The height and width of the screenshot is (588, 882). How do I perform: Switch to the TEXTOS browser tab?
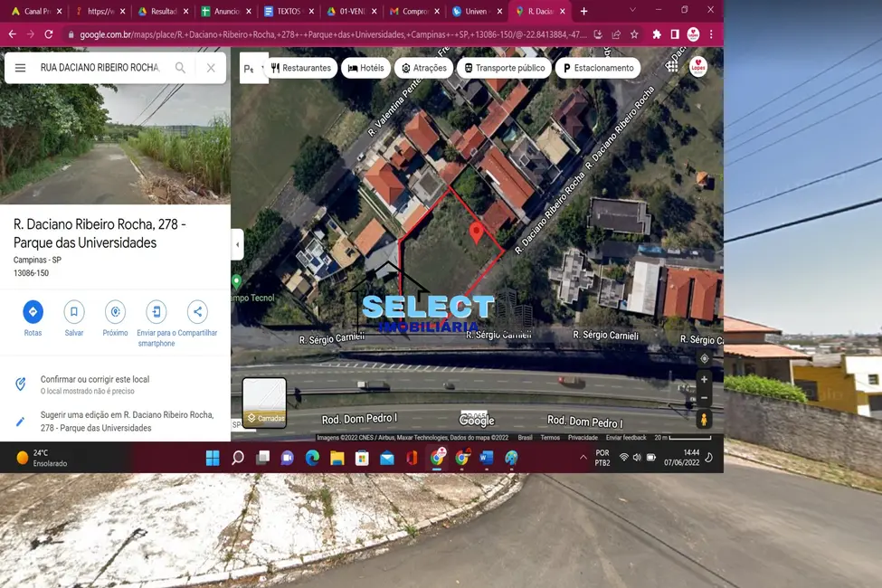point(289,11)
